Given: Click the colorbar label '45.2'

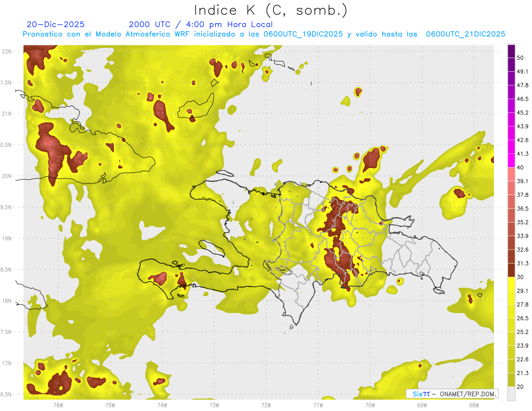Looking at the screenshot, I should (522, 113).
